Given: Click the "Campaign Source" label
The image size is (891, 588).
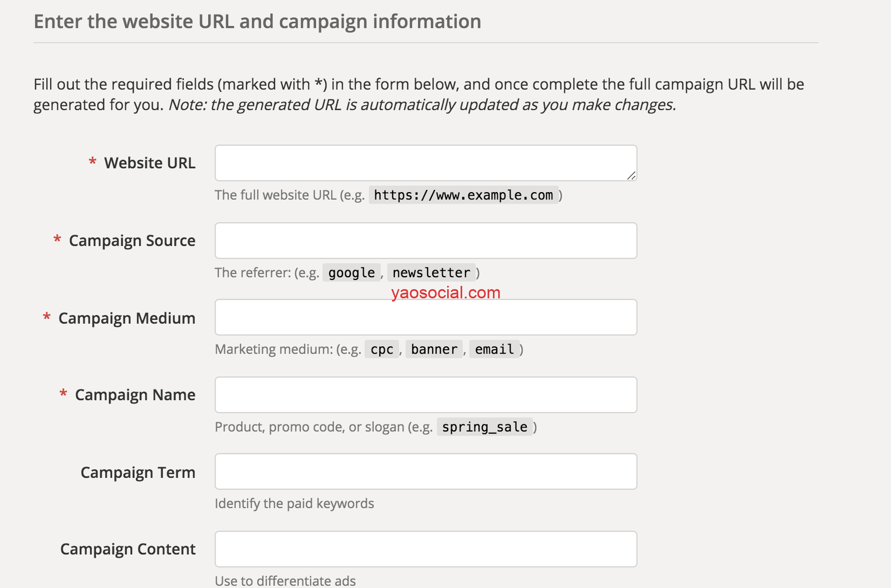Looking at the screenshot, I should tap(132, 241).
